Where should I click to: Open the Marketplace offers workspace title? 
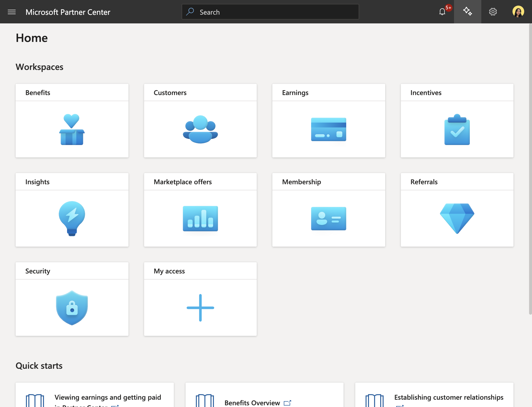tap(183, 182)
